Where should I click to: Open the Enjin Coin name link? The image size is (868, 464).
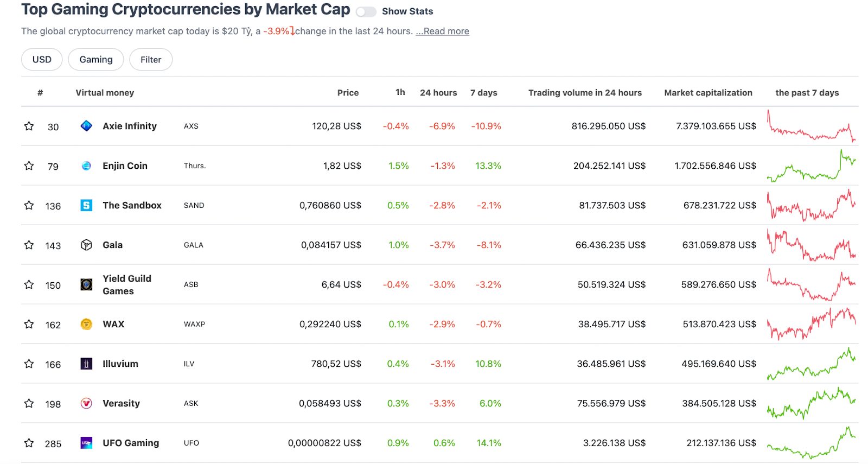click(125, 166)
